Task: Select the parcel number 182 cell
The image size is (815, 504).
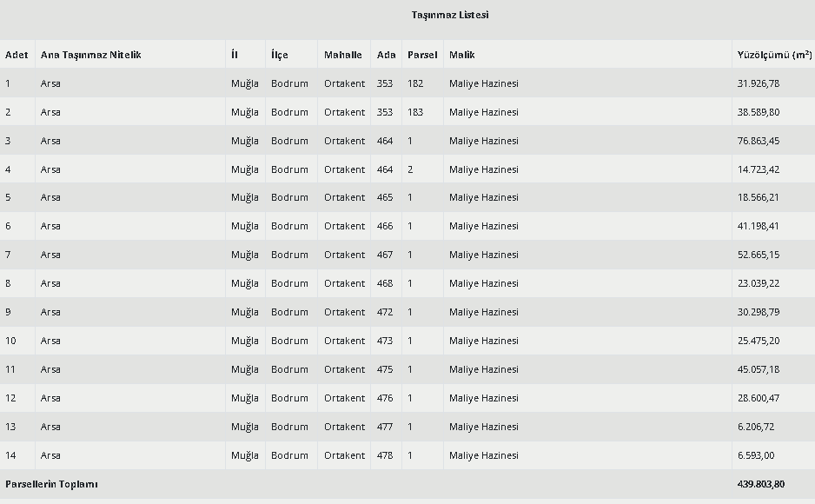Action: coord(415,83)
